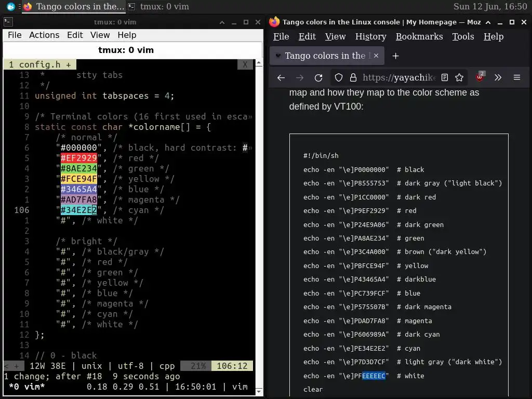Click the \e]PE34E2E2 cyan line in browser
The width and height of the screenshot is (532, 399).
click(x=362, y=349)
